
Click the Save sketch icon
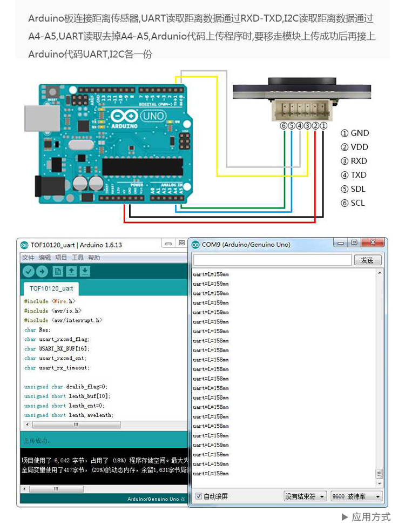(x=85, y=271)
